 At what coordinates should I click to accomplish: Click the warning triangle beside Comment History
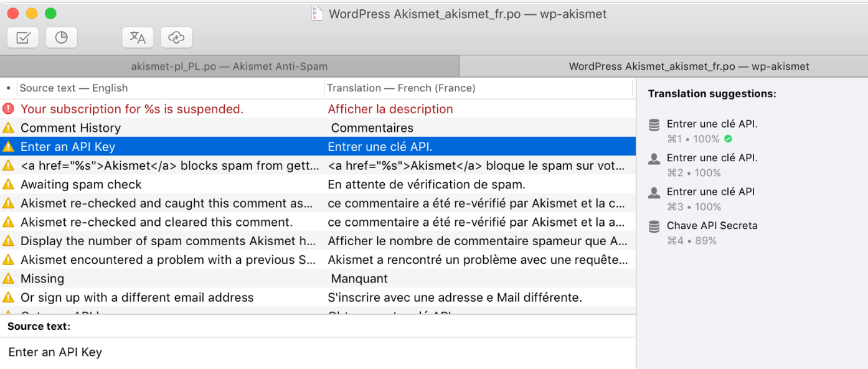pyautogui.click(x=9, y=128)
